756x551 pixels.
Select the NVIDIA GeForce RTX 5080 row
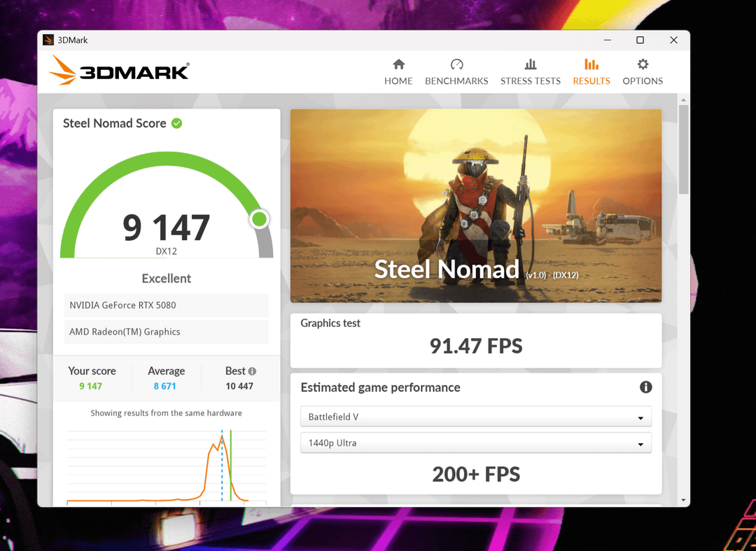pyautogui.click(x=167, y=305)
